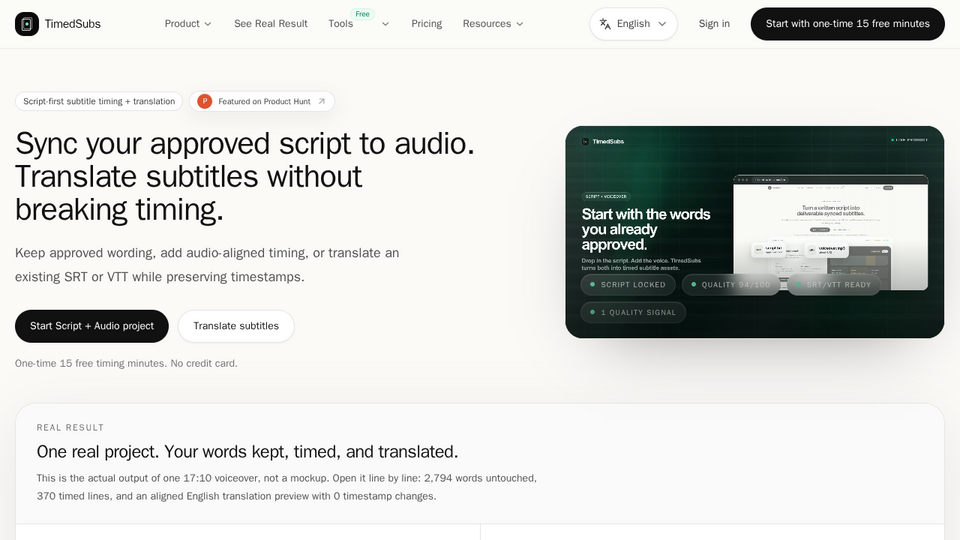Click the 'One real project' heading
Viewport: 960px width, 540px height.
[x=247, y=452]
